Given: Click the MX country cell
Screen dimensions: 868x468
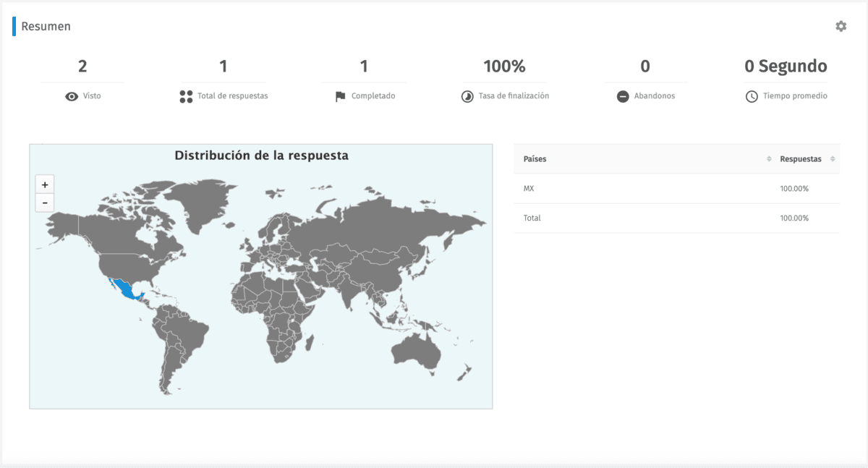Looking at the screenshot, I should [529, 189].
